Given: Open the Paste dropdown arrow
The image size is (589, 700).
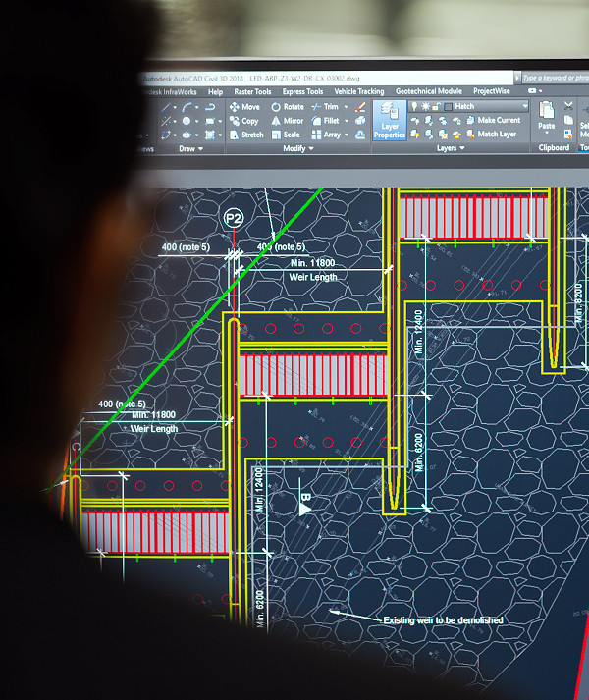Looking at the screenshot, I should 546,133.
